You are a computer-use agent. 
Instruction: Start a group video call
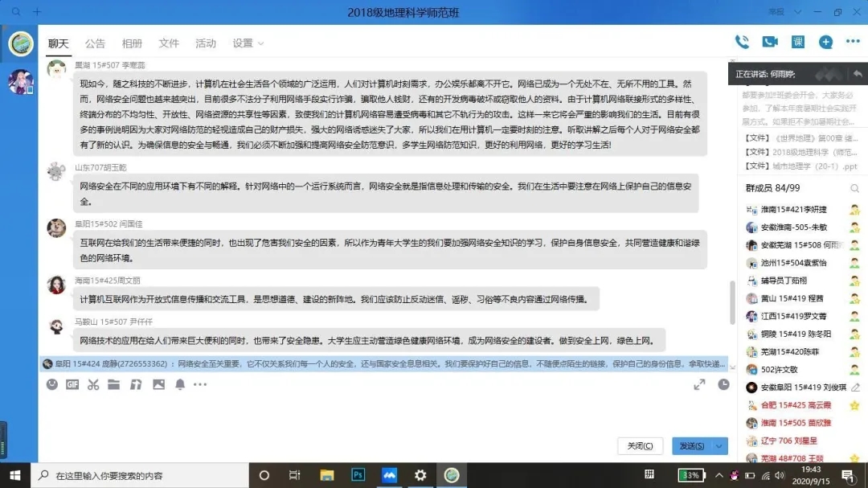point(770,42)
